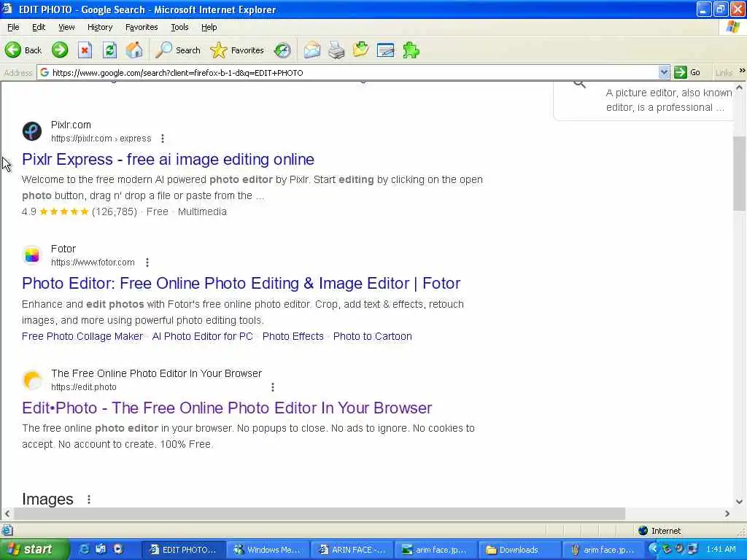Launch Windows Media Player quick launch icon

117,549
